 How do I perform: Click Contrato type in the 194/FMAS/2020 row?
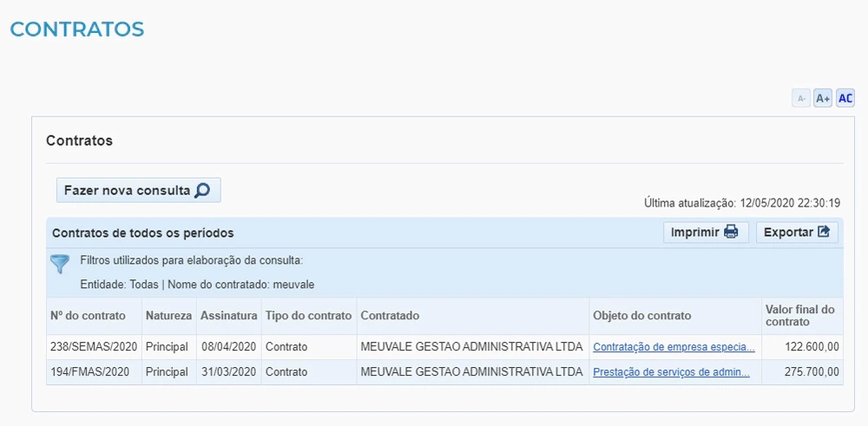286,372
